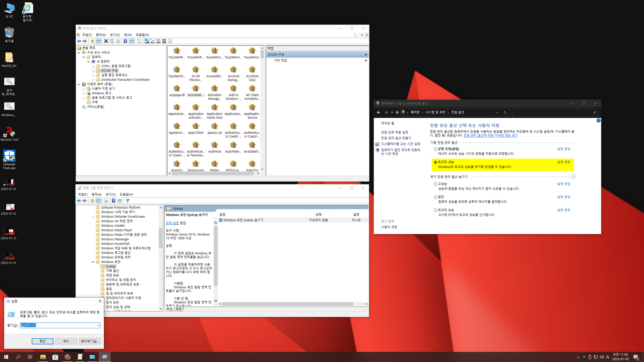644x362 pixels.
Task: Select the AuthHost DCOM item
Action: [x=214, y=147]
